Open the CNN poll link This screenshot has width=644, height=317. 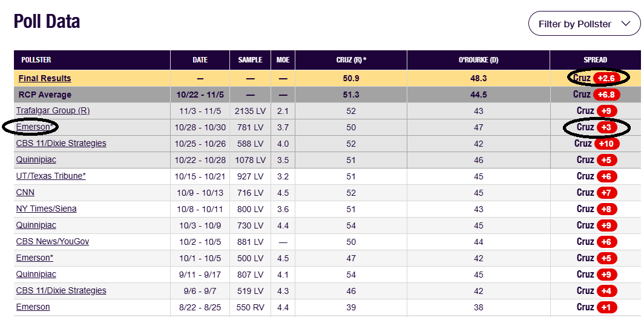click(x=25, y=192)
